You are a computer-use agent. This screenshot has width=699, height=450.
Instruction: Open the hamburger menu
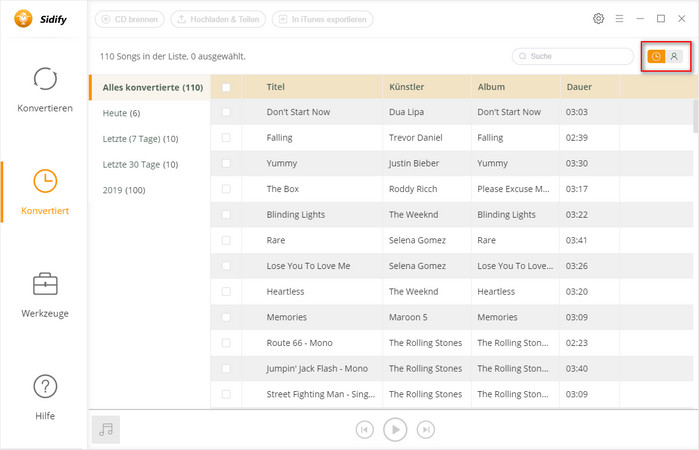coord(619,19)
